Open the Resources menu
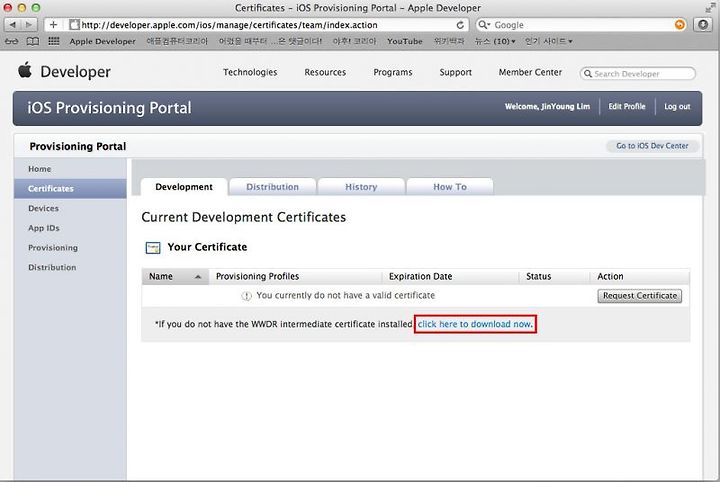The height and width of the screenshot is (482, 720). (325, 72)
